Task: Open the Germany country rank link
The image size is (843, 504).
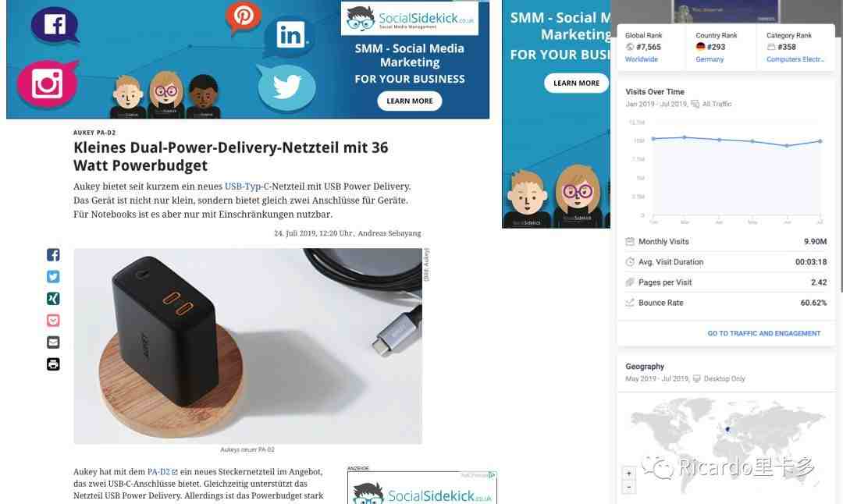Action: 710,59
